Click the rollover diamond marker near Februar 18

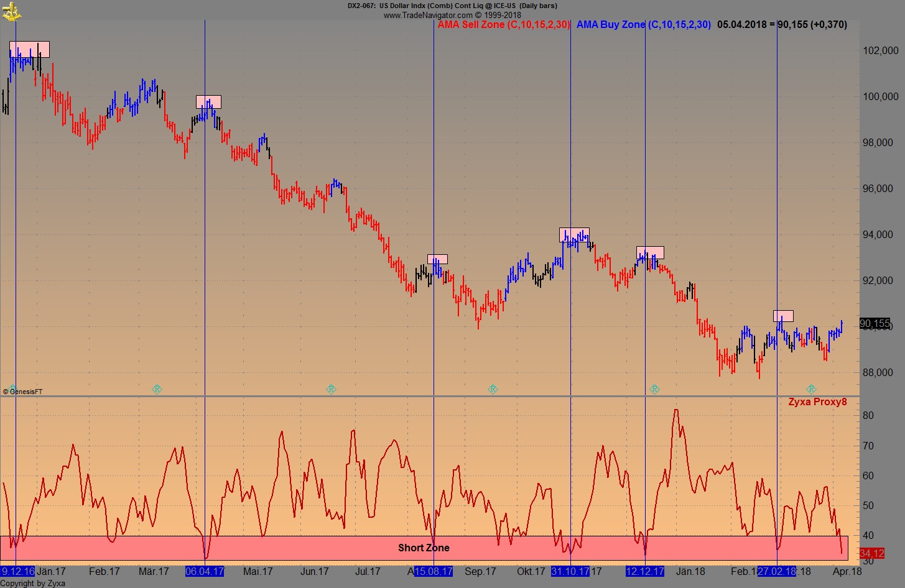point(810,389)
